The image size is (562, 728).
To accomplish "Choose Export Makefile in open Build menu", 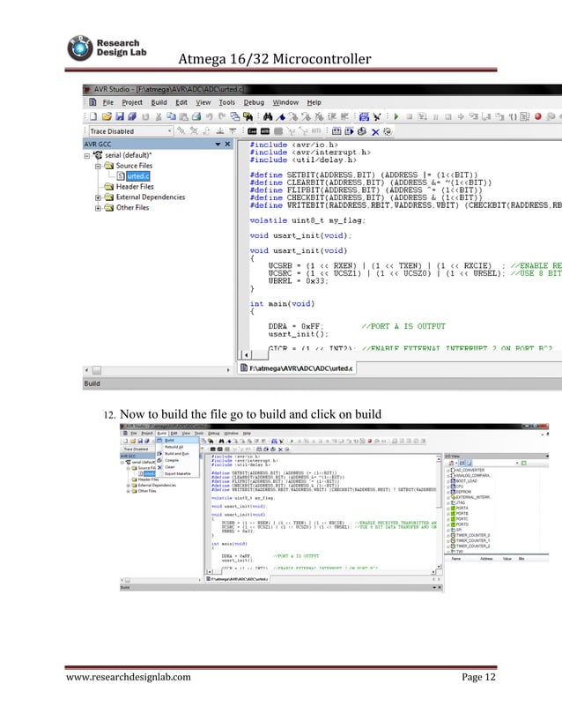I will [x=176, y=473].
